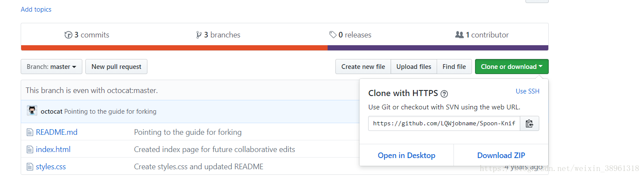Click the commits history icon

68,35
